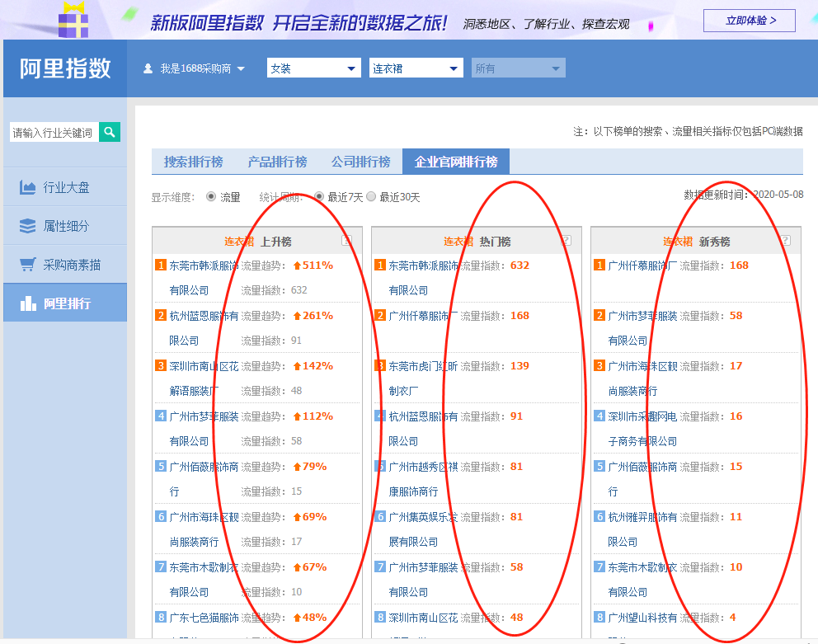This screenshot has width=818, height=644.
Task: Open 阿里排行 in left menu
Action: click(65, 303)
